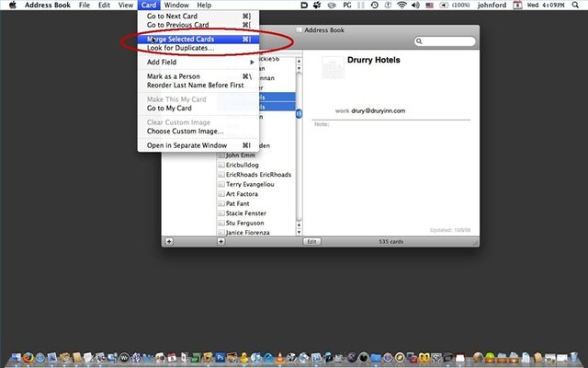Click the US flag input menu
This screenshot has height=368, width=588.
point(430,5)
